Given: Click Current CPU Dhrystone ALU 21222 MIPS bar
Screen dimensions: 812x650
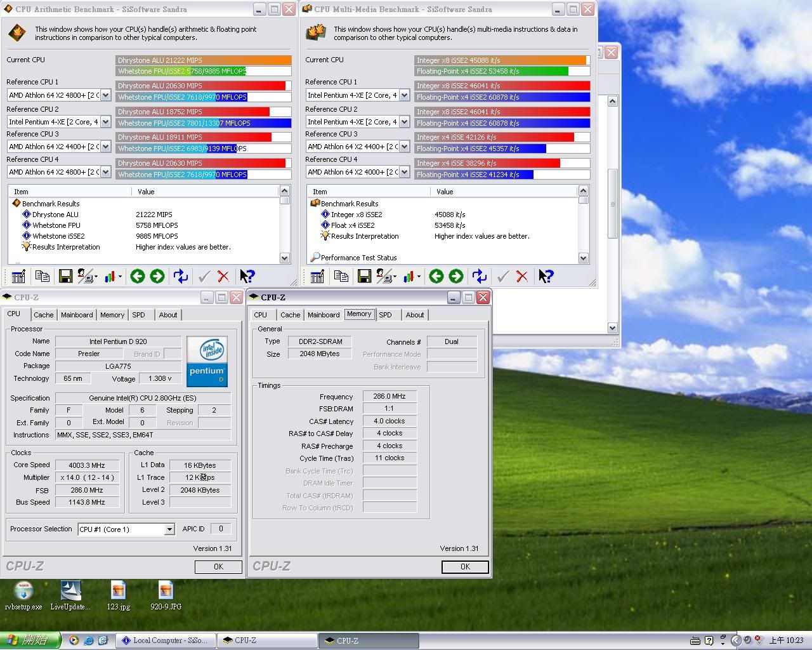Looking at the screenshot, I should 204,60.
